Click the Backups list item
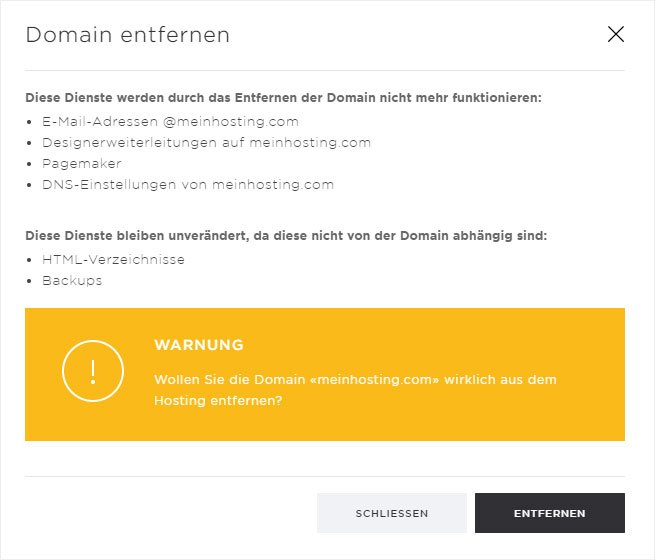655x560 pixels. [72, 280]
